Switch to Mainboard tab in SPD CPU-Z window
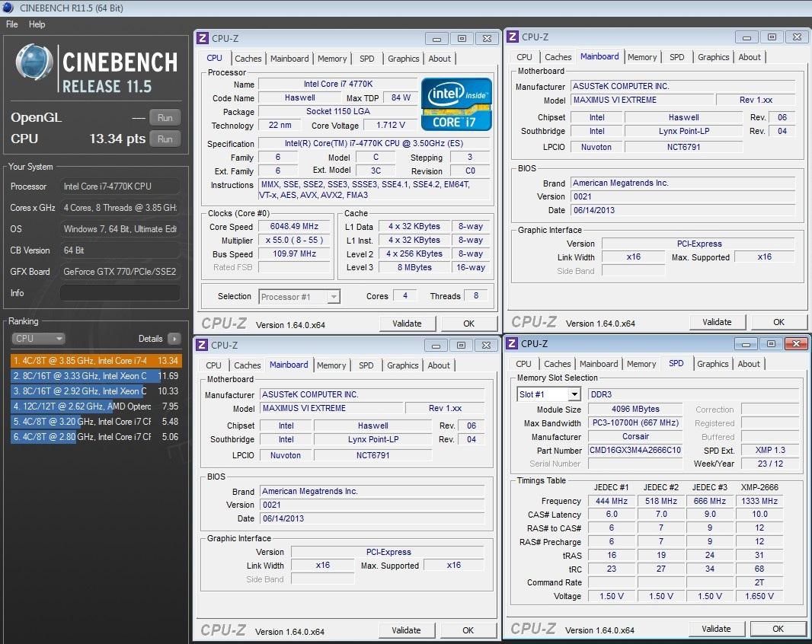Image resolution: width=812 pixels, height=644 pixels. click(599, 364)
